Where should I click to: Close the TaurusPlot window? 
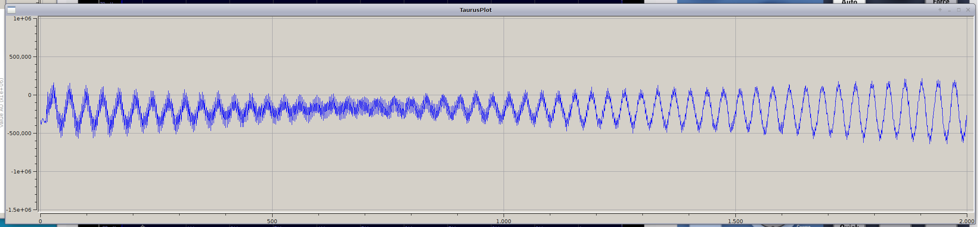(968, 10)
